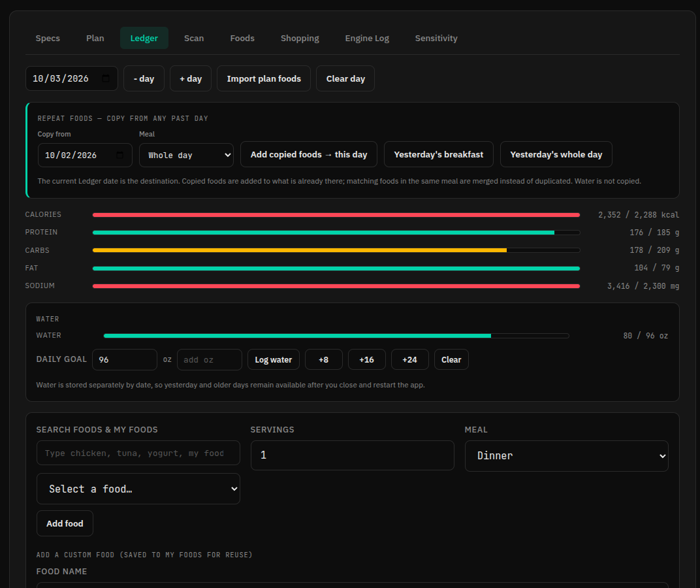Switch to the Plan tab

tap(95, 38)
